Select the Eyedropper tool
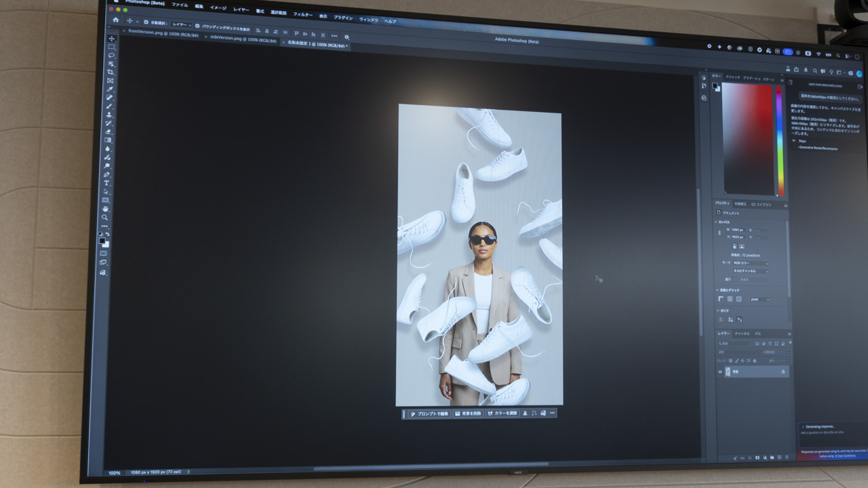The image size is (868, 488). 110,89
